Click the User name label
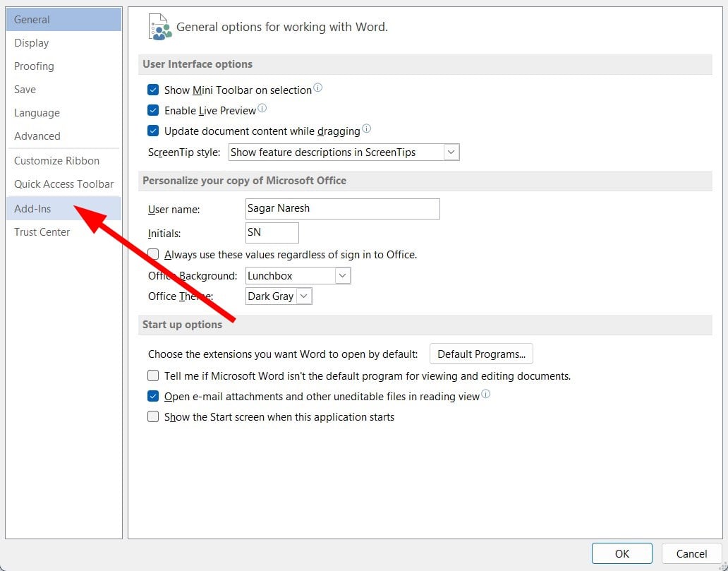This screenshot has height=571, width=728. coord(174,210)
